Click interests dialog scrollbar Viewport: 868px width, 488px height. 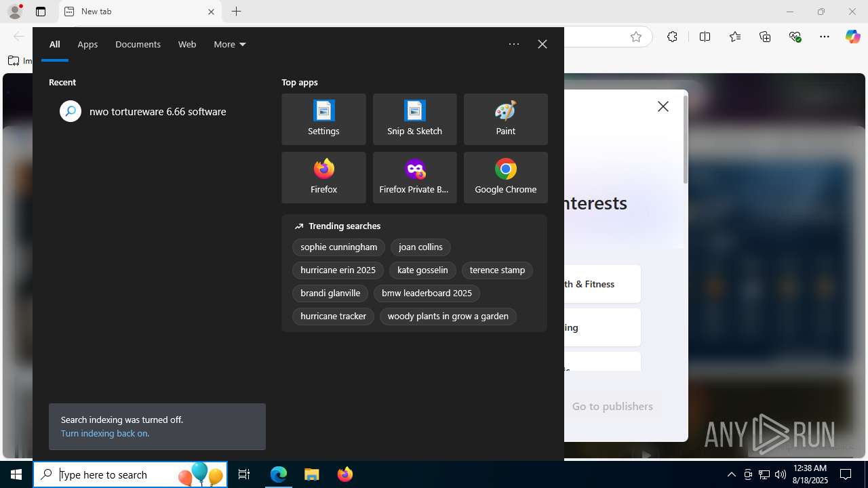685,139
